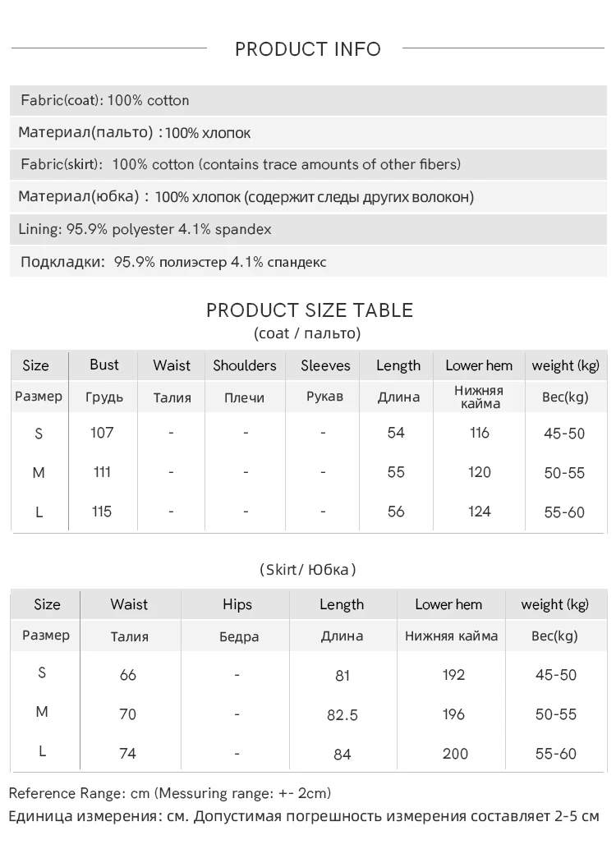Screen dimensions: 616x849
Task: Select the Fabric(coat) 100% cotton row
Action: click(105, 101)
